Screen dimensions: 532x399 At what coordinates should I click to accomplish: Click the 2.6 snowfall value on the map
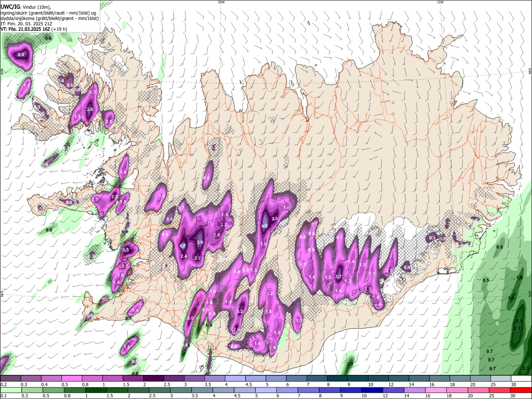coord(236,329)
